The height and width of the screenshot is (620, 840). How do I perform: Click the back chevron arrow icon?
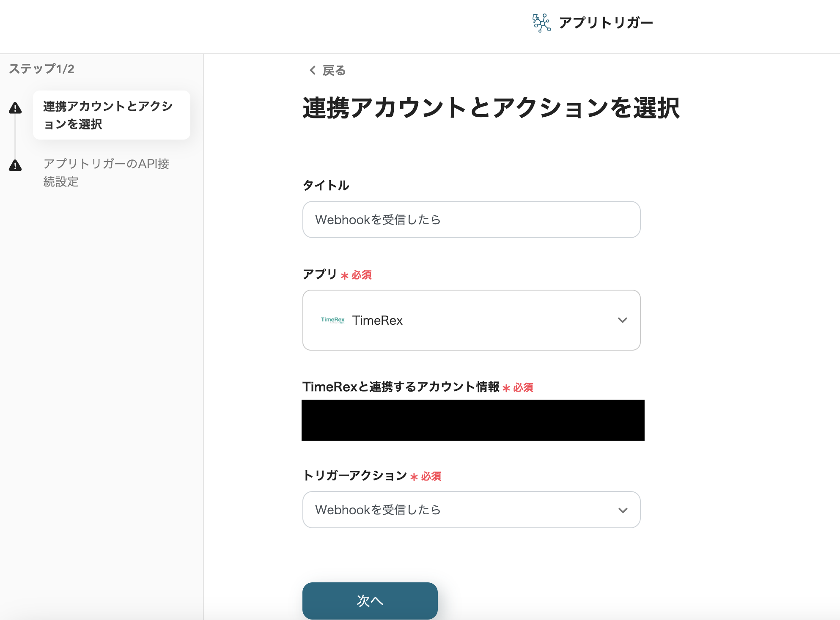pyautogui.click(x=313, y=70)
